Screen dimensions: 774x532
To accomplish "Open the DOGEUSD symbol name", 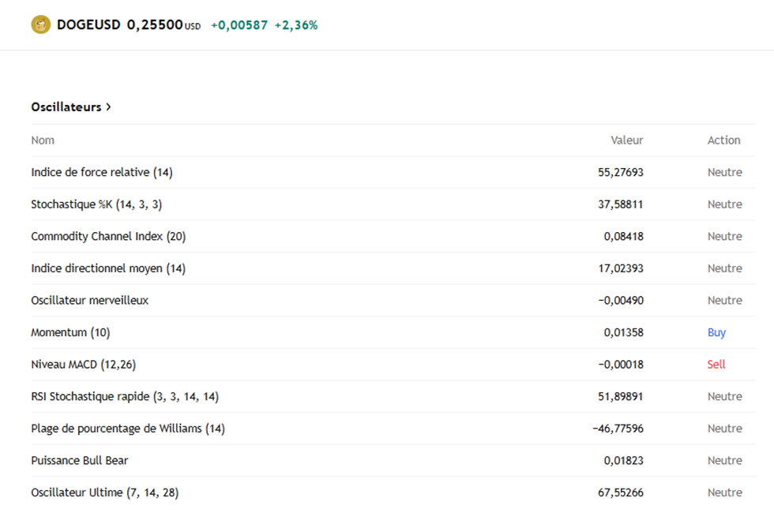I will tap(88, 25).
